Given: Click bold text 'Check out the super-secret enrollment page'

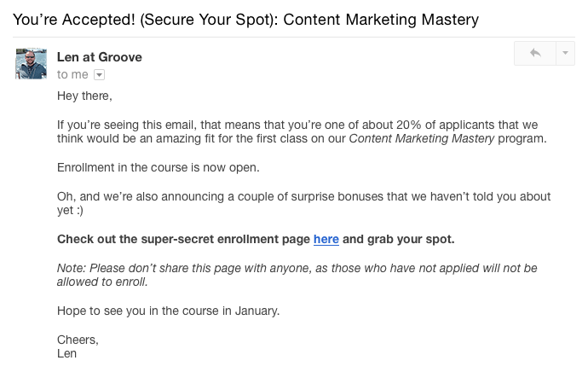Looking at the screenshot, I should click(184, 239).
